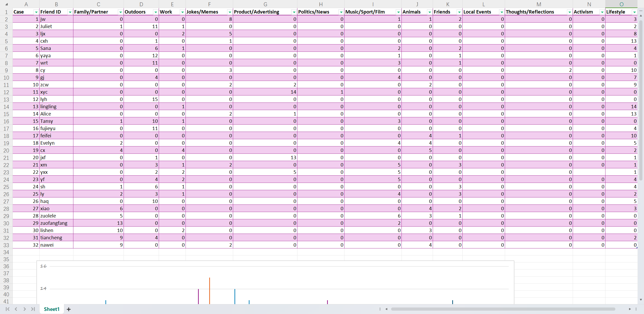Open the Friend ID filter dropdown
The height and width of the screenshot is (314, 644).
point(70,12)
